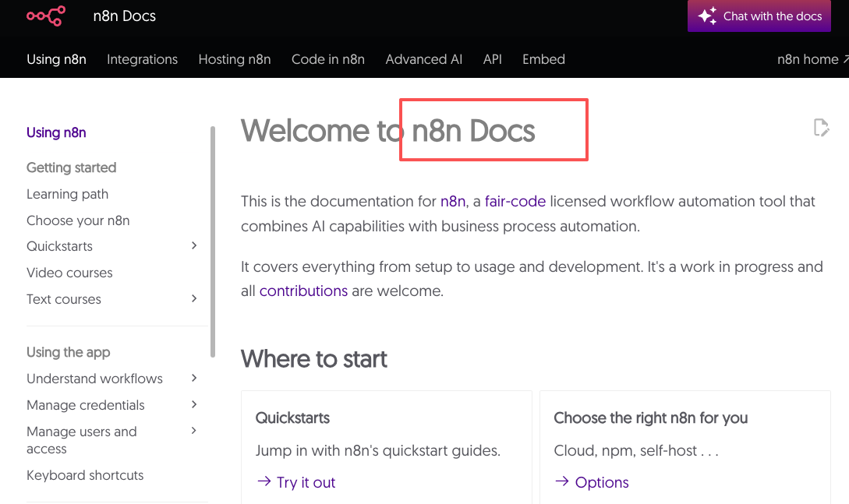
Task: Click the Welcome to n8n Docs heading
Action: click(x=387, y=130)
